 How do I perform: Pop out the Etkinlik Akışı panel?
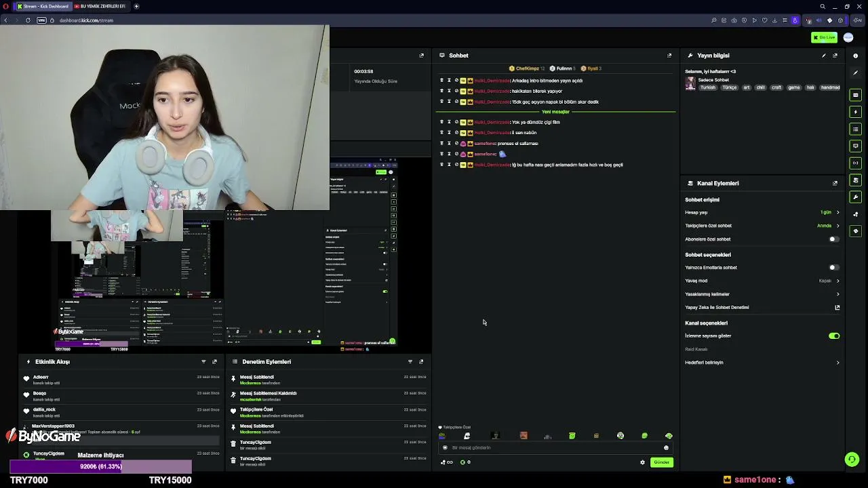tap(214, 362)
